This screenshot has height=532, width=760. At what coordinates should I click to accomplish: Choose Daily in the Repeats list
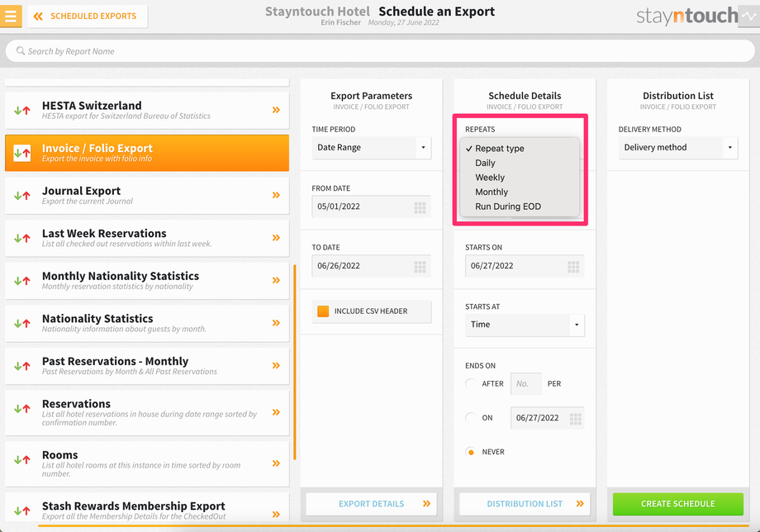click(520, 163)
